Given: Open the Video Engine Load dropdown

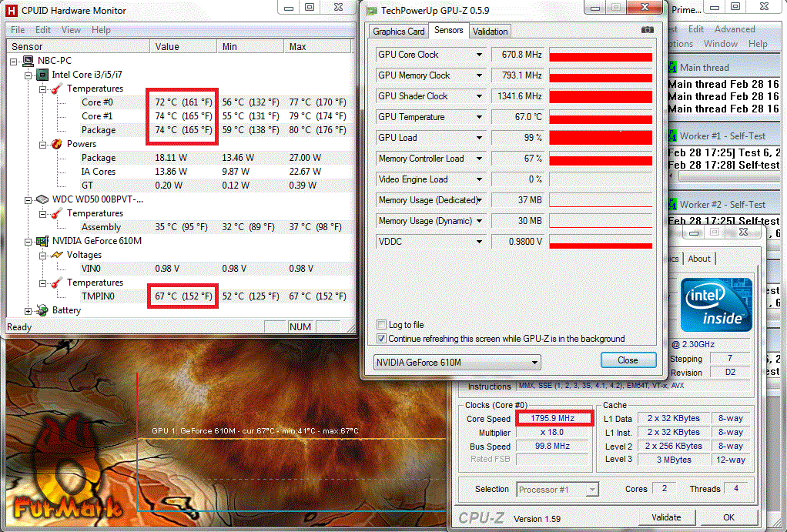Looking at the screenshot, I should (x=479, y=179).
